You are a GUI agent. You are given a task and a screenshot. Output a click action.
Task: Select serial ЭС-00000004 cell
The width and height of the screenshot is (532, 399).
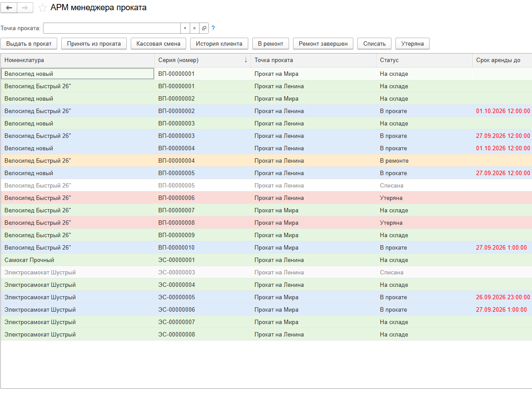(x=203, y=285)
